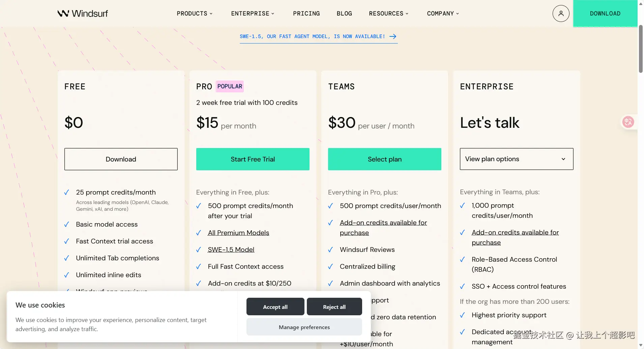The height and width of the screenshot is (349, 644).
Task: Accept all cookies in the banner
Action: click(x=275, y=307)
